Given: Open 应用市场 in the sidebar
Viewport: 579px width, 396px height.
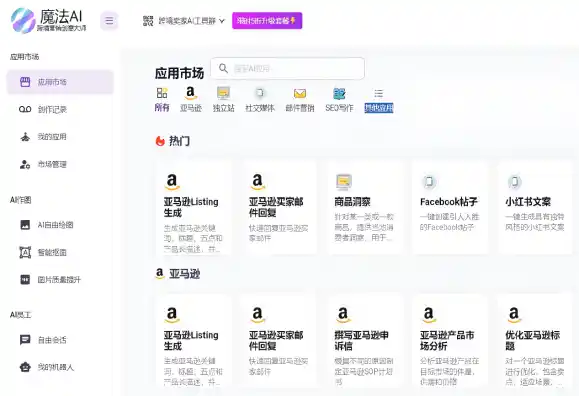Looking at the screenshot, I should coord(60,82).
